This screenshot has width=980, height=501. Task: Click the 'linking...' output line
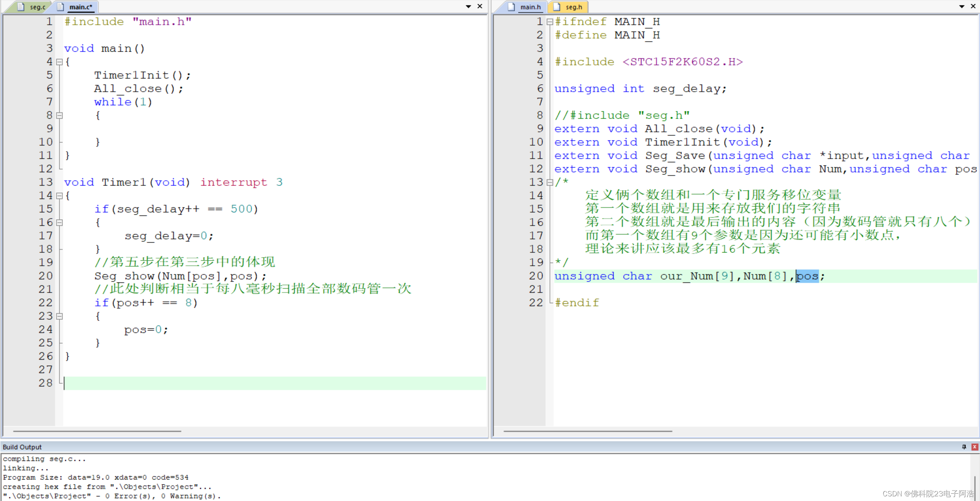[26, 468]
